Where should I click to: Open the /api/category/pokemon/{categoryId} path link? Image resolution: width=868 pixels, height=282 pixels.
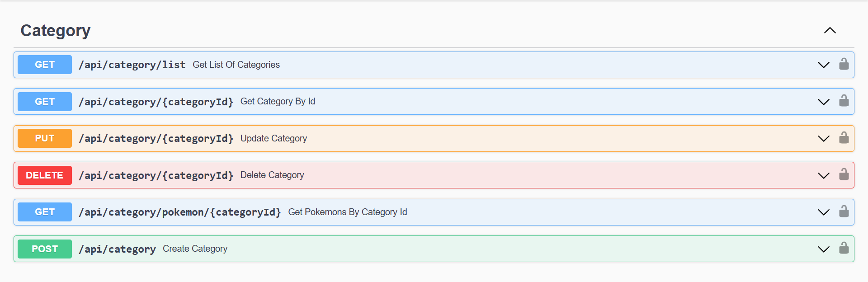tap(180, 212)
